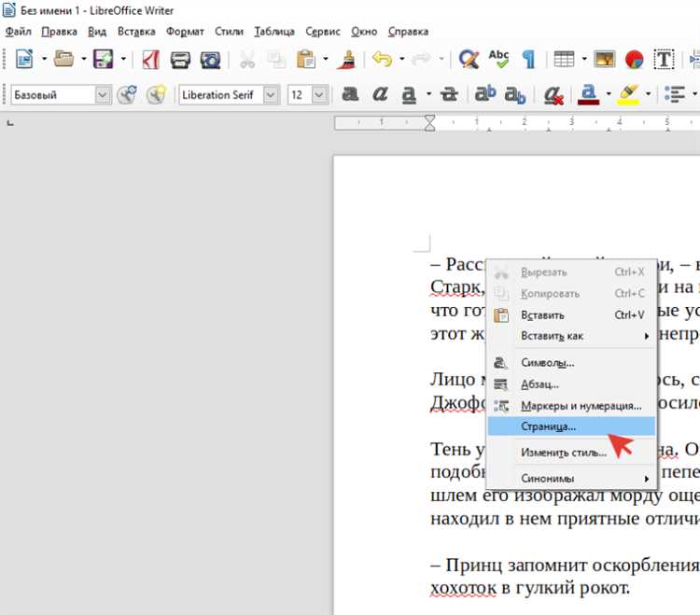Open a file via the folder icon

coord(63,59)
